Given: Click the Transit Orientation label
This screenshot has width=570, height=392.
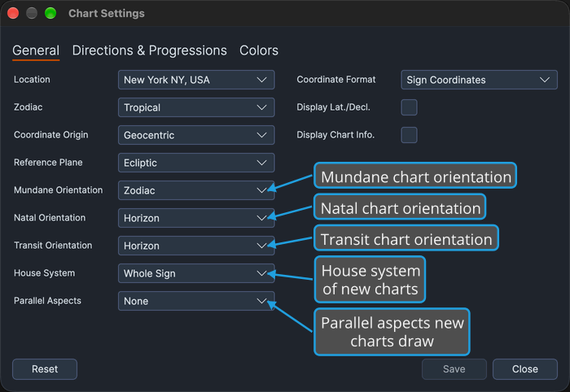Looking at the screenshot, I should (x=53, y=245).
